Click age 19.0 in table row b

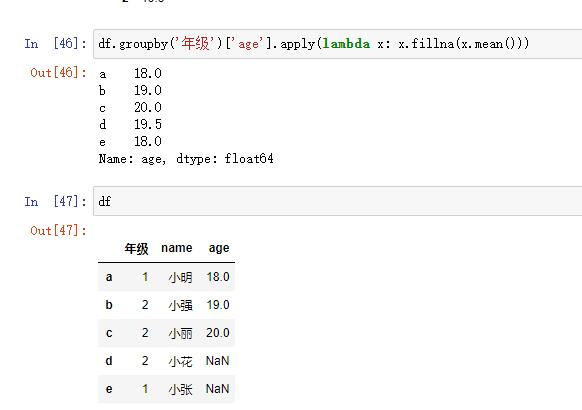[218, 305]
